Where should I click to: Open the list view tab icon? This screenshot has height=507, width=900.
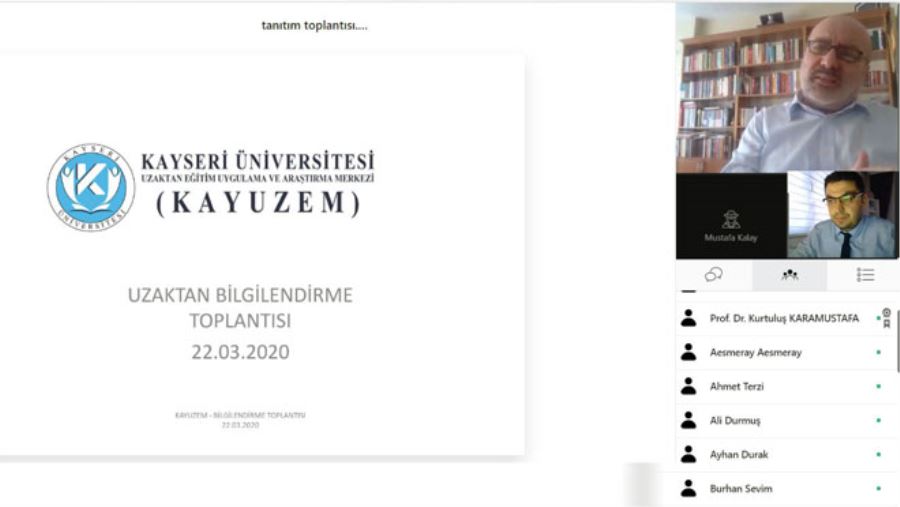865,275
